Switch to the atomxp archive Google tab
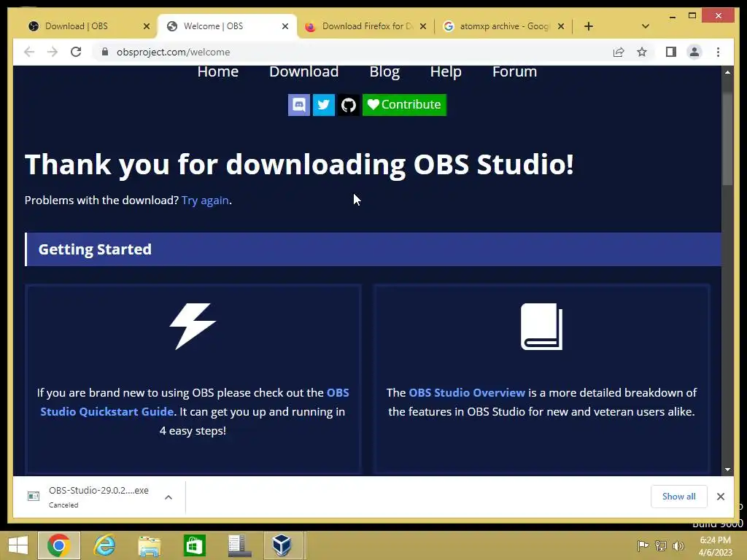The image size is (747, 560). click(x=504, y=26)
